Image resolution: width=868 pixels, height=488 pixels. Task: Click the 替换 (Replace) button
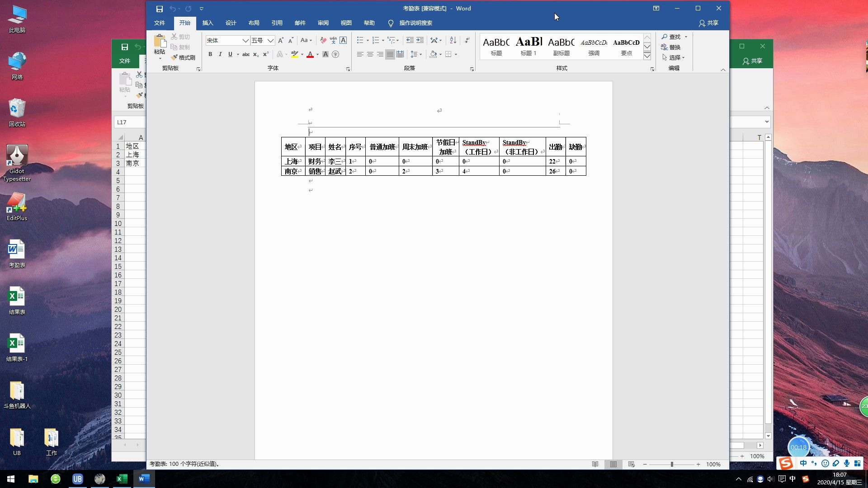[671, 47]
